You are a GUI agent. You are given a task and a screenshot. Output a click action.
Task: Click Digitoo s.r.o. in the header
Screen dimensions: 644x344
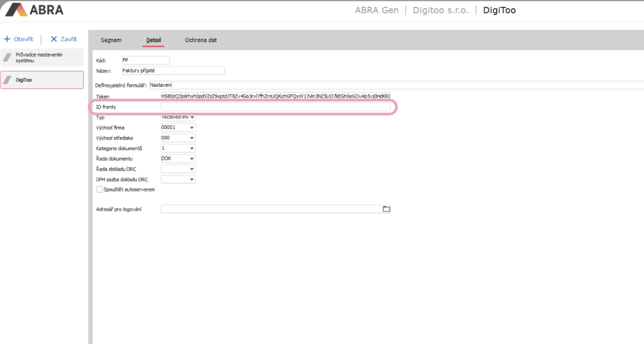[440, 10]
